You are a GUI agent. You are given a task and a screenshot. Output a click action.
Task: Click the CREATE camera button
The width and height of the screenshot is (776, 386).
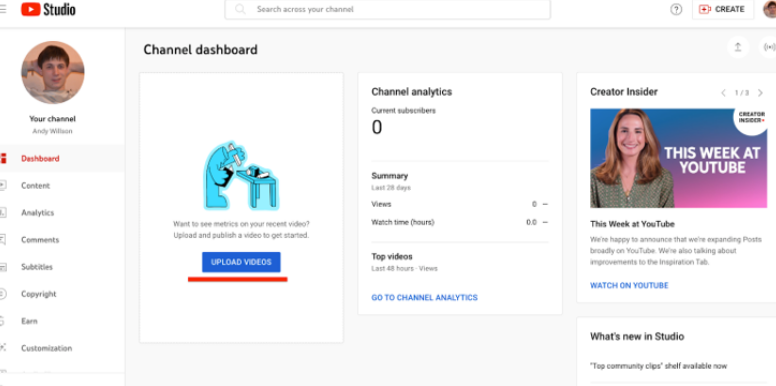pyautogui.click(x=722, y=9)
